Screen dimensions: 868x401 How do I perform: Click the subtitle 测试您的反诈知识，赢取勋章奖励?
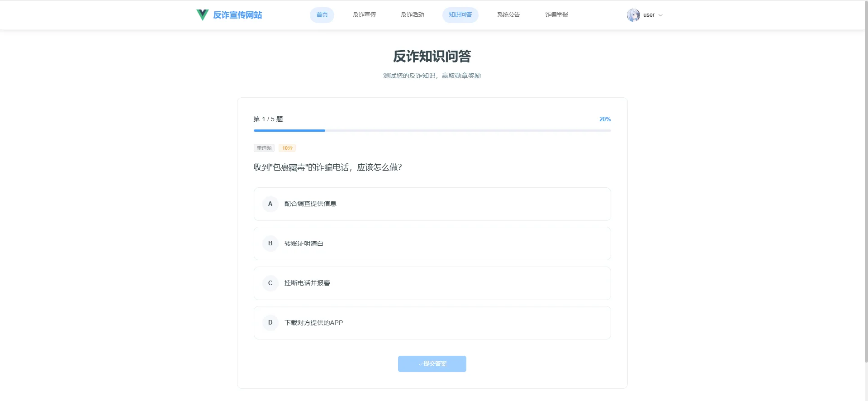(x=432, y=76)
